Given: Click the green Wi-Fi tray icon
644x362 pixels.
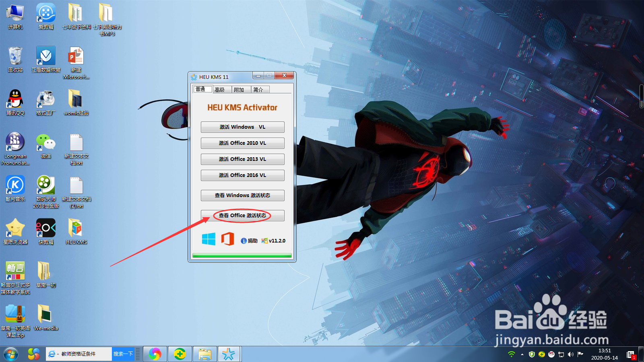Looking at the screenshot, I should click(x=511, y=354).
